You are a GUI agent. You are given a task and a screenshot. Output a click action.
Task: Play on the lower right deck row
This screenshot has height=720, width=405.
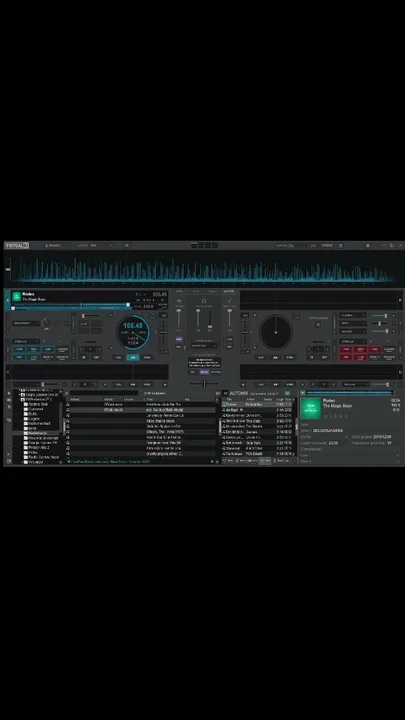click(275, 384)
